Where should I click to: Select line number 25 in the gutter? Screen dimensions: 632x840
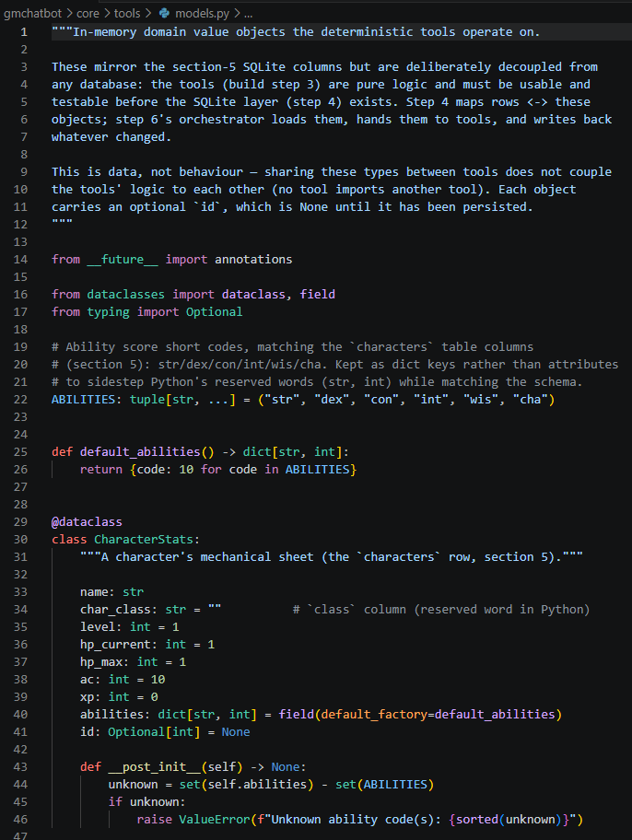[20, 452]
